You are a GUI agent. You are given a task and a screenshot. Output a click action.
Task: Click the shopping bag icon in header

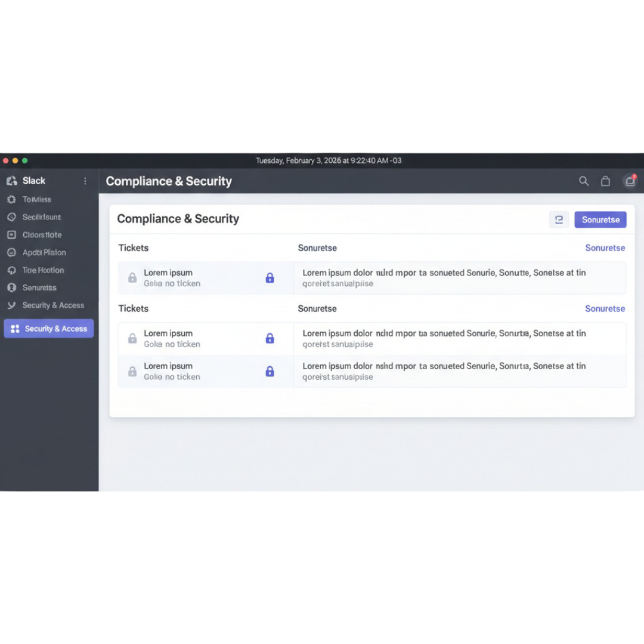[605, 181]
